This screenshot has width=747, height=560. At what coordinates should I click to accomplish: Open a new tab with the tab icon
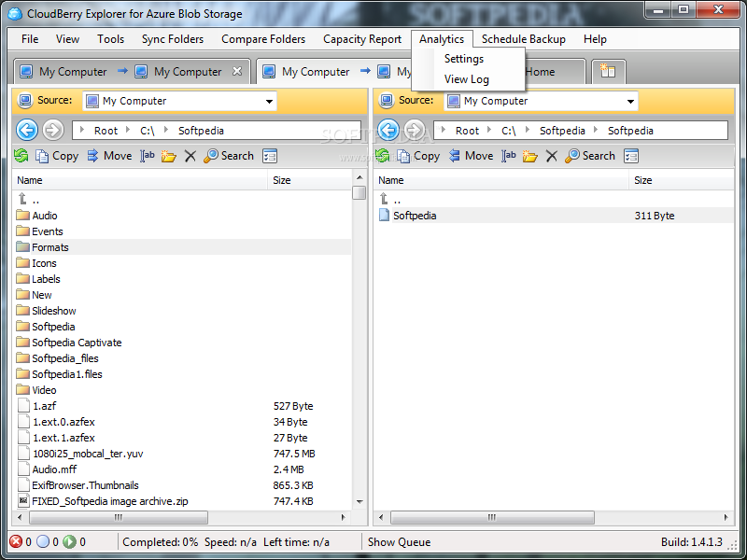click(608, 72)
